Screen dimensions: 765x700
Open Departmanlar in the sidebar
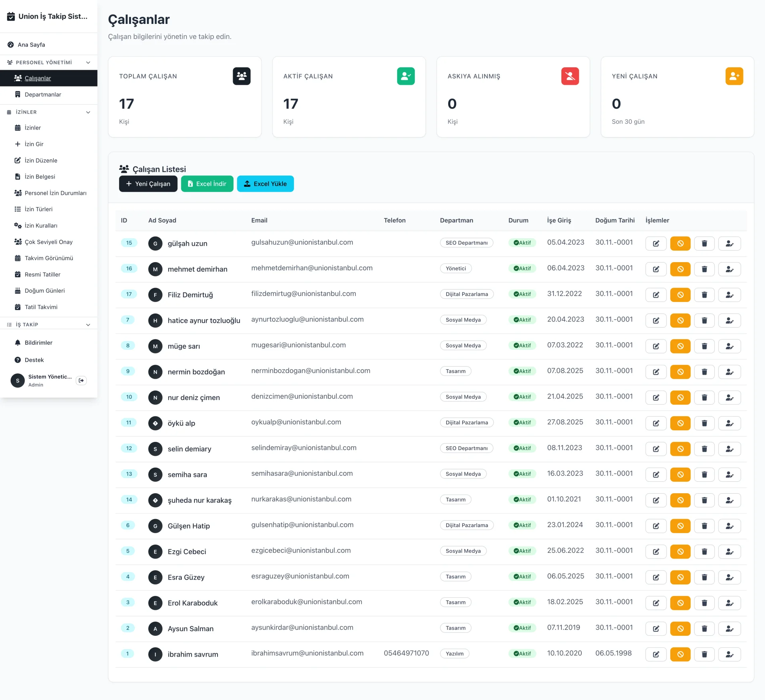(x=43, y=94)
